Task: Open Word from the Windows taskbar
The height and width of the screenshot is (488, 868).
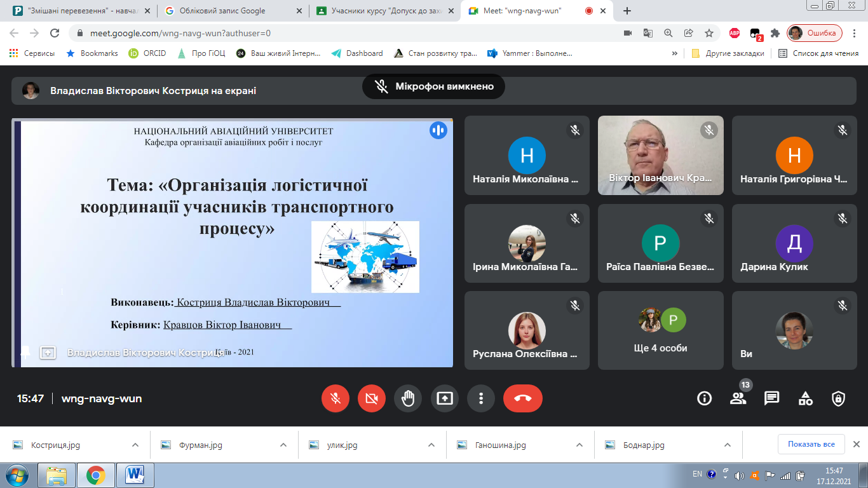Action: tap(136, 475)
